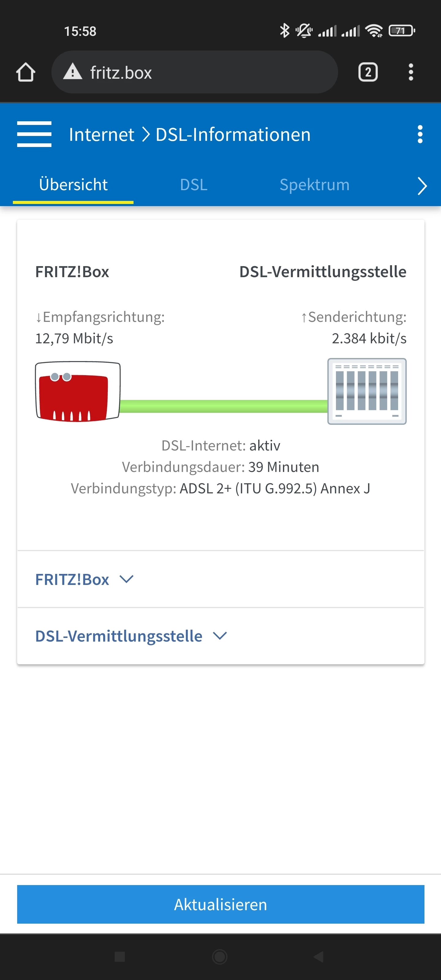This screenshot has width=441, height=980.
Task: Go to Internet in the breadcrumb
Action: (x=102, y=135)
